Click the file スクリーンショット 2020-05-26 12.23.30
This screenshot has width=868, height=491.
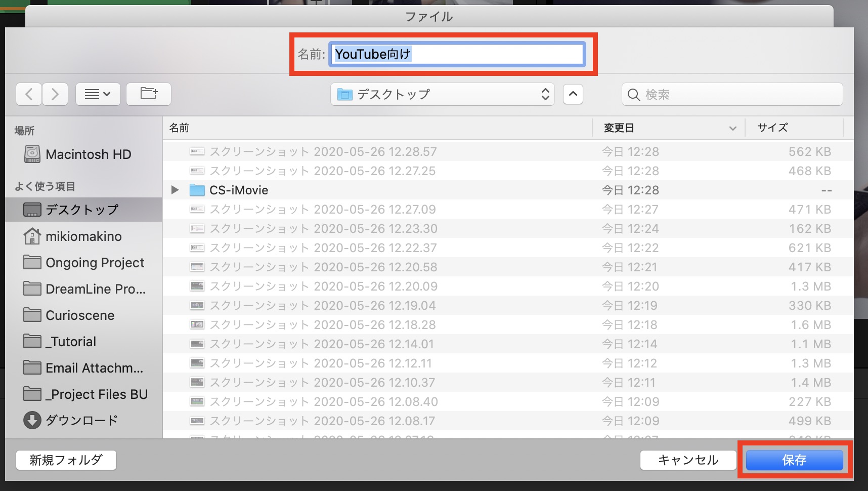[508, 228]
